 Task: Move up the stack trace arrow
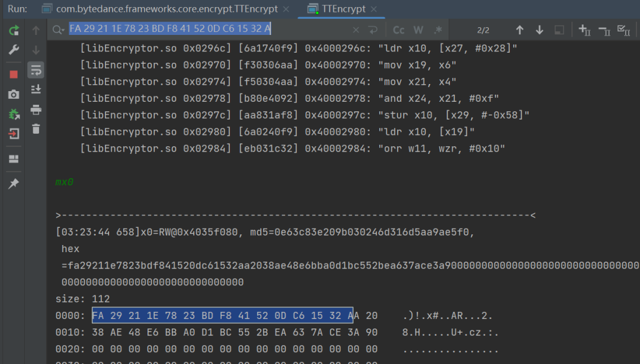pos(36,30)
